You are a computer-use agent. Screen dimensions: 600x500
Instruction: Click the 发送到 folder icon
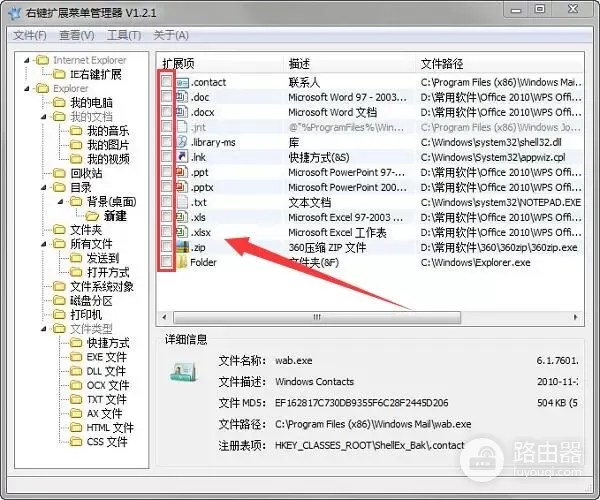(76, 258)
